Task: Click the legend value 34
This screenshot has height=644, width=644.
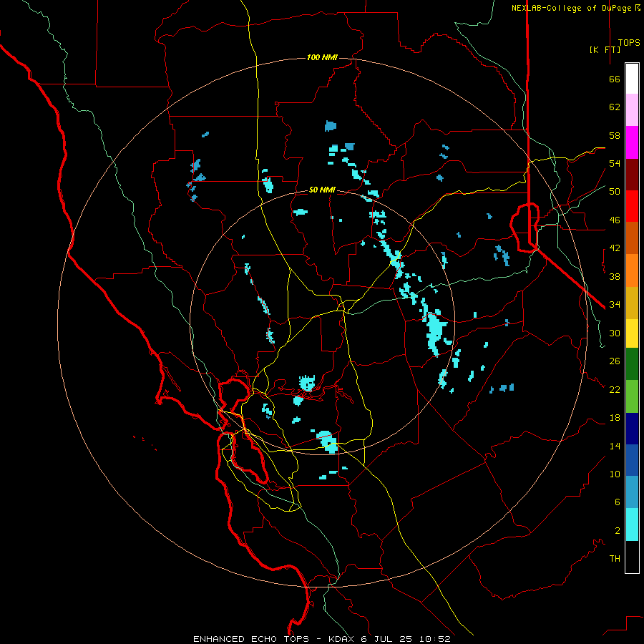Action: (x=615, y=305)
